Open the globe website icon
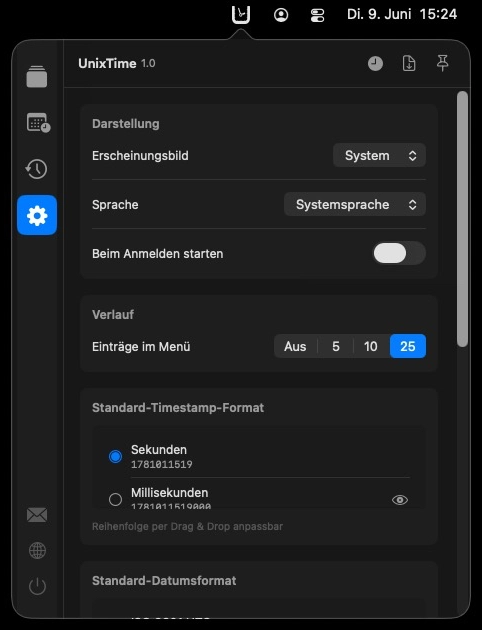This screenshot has height=630, width=482. [x=37, y=550]
